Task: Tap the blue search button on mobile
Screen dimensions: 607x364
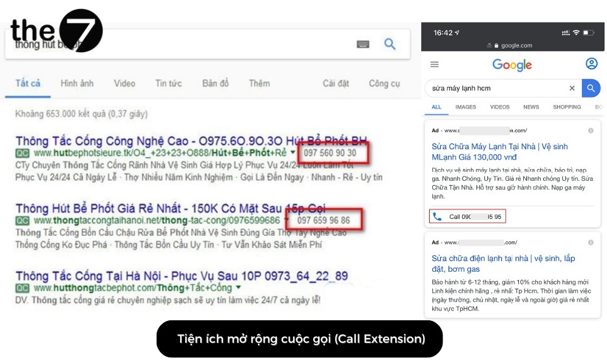Action: [592, 88]
